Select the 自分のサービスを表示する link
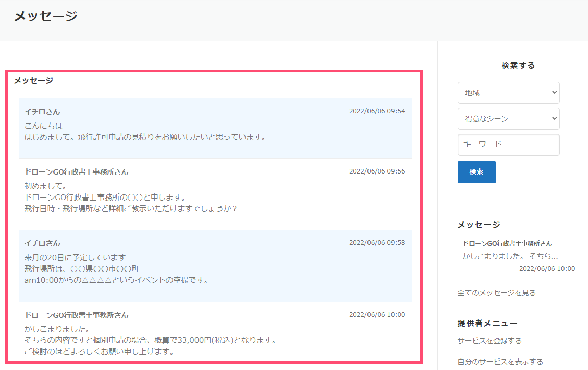This screenshot has width=588, height=370. point(500,362)
